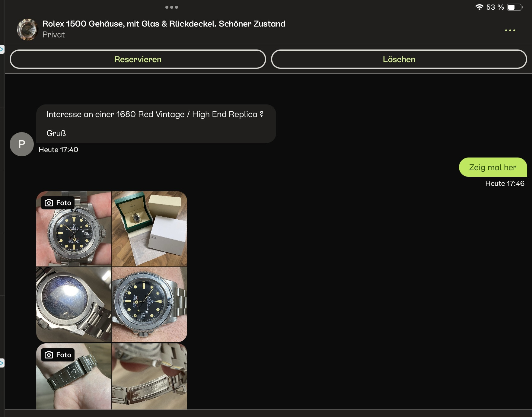Tap timestamp 'Heute 17:40'
The height and width of the screenshot is (417, 532).
[59, 150]
